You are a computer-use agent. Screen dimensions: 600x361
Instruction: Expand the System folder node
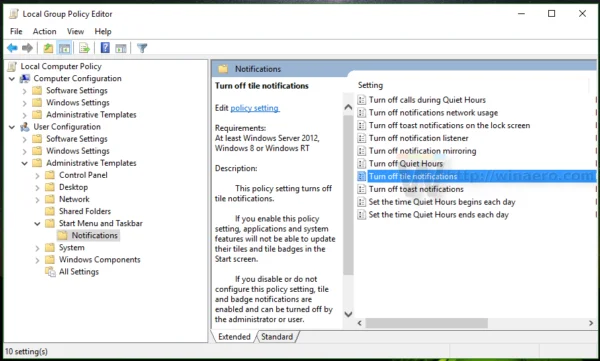(37, 248)
